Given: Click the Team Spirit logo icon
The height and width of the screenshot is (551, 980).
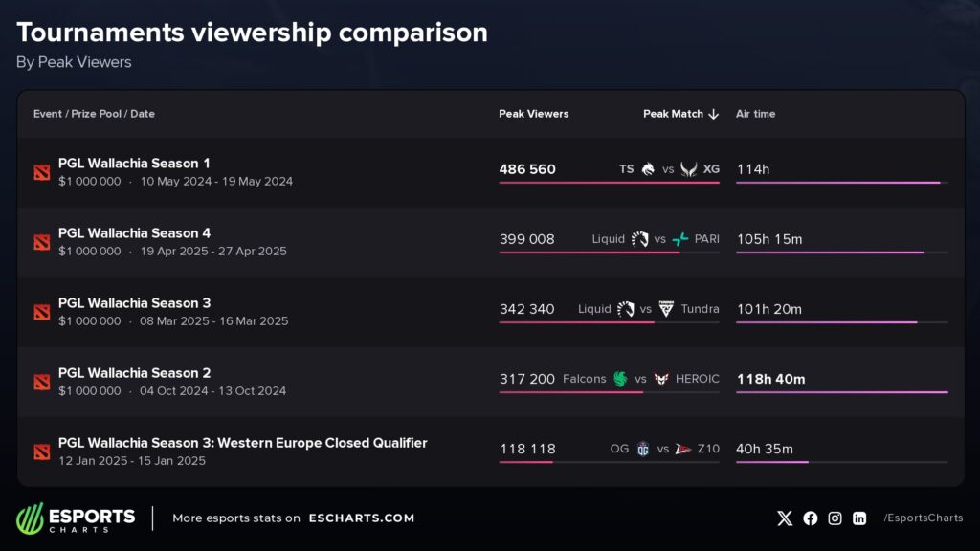Looking at the screenshot, I should tap(649, 169).
